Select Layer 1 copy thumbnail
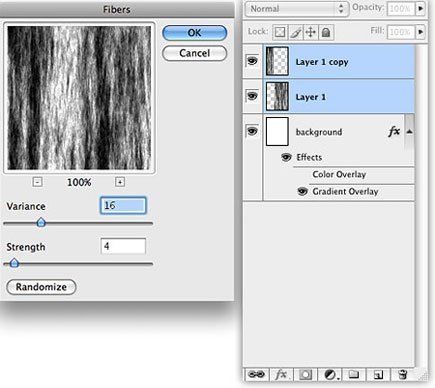Viewport: 435px width, 388px height. (277, 61)
